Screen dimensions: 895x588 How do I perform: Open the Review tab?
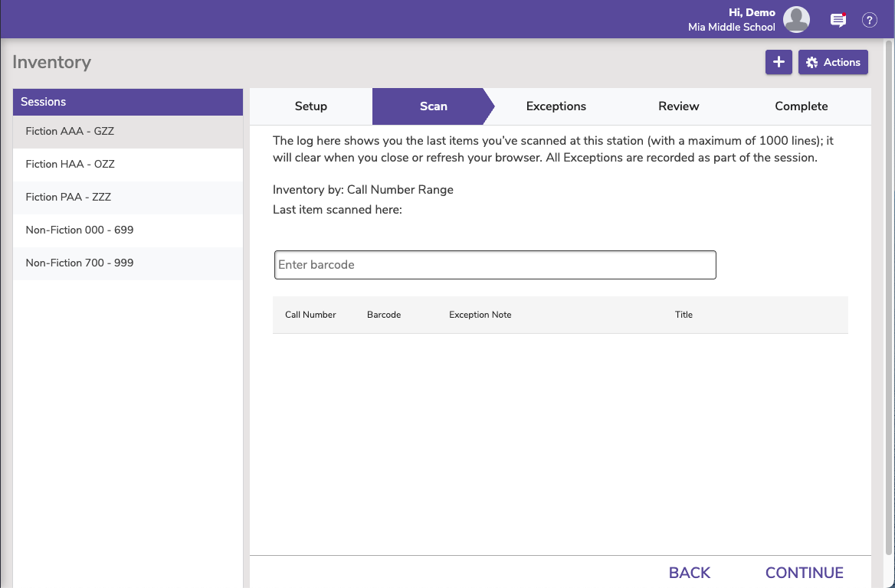pos(678,106)
